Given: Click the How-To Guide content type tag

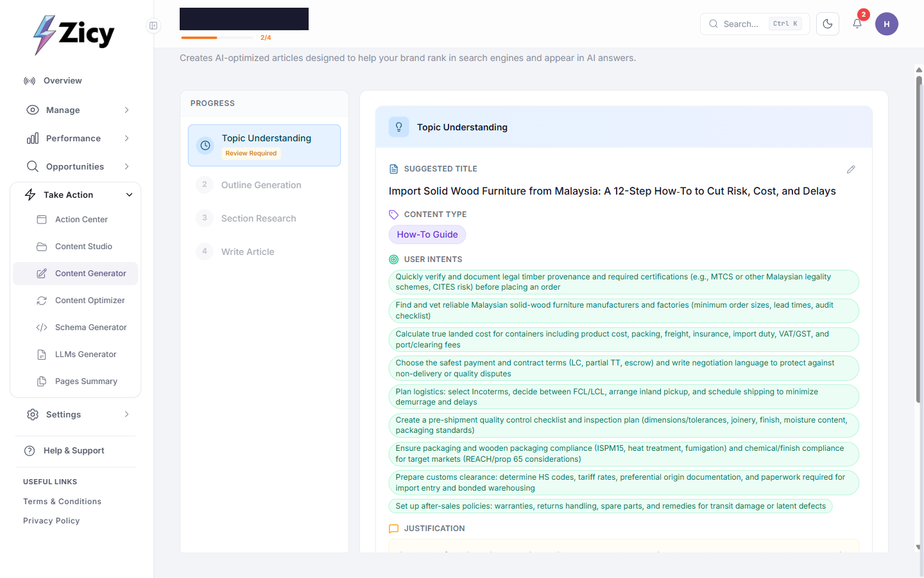Looking at the screenshot, I should (x=427, y=234).
